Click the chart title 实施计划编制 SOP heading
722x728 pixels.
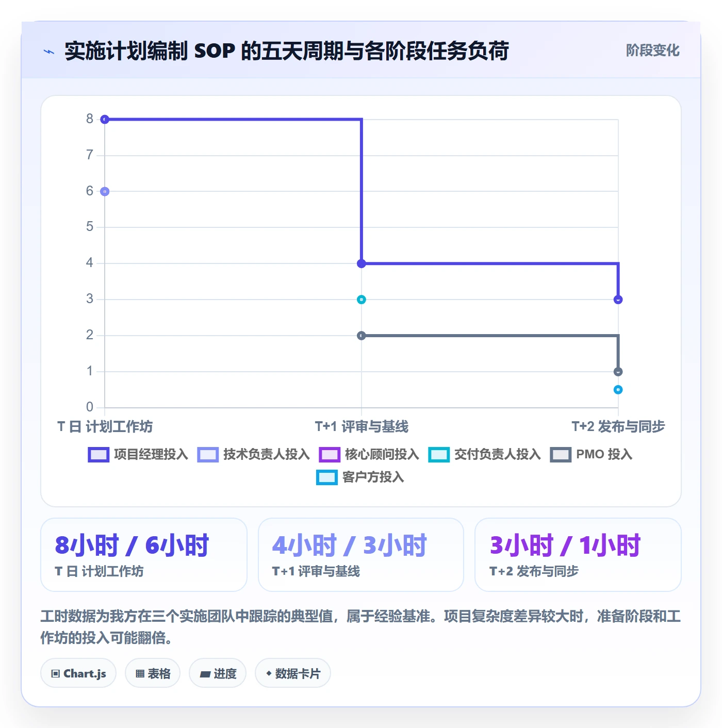287,51
